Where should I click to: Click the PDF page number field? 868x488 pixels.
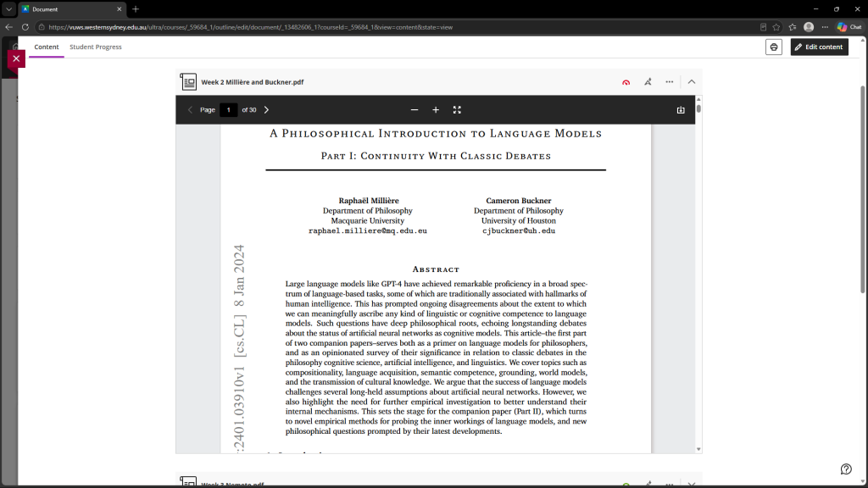click(228, 110)
